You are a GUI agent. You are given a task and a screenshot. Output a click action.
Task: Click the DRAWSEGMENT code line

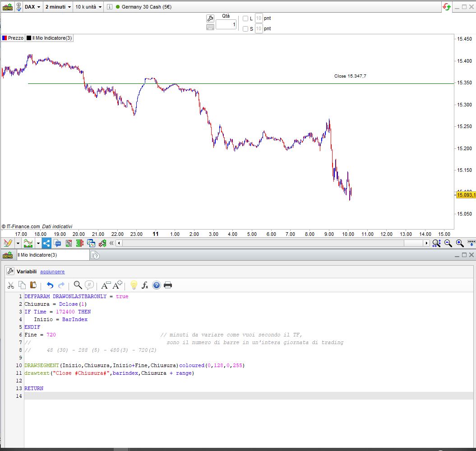(134, 365)
